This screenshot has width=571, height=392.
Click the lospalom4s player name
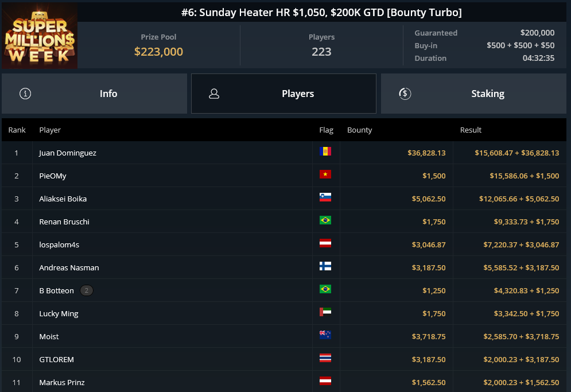(59, 245)
